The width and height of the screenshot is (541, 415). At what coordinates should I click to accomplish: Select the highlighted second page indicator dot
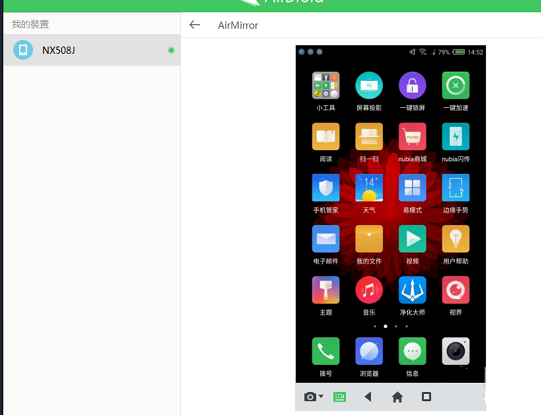[x=385, y=326]
